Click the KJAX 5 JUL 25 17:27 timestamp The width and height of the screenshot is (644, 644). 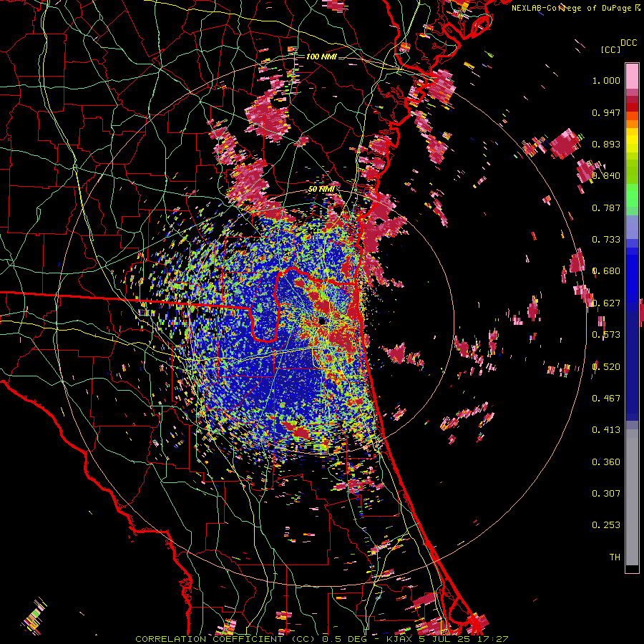point(447,639)
